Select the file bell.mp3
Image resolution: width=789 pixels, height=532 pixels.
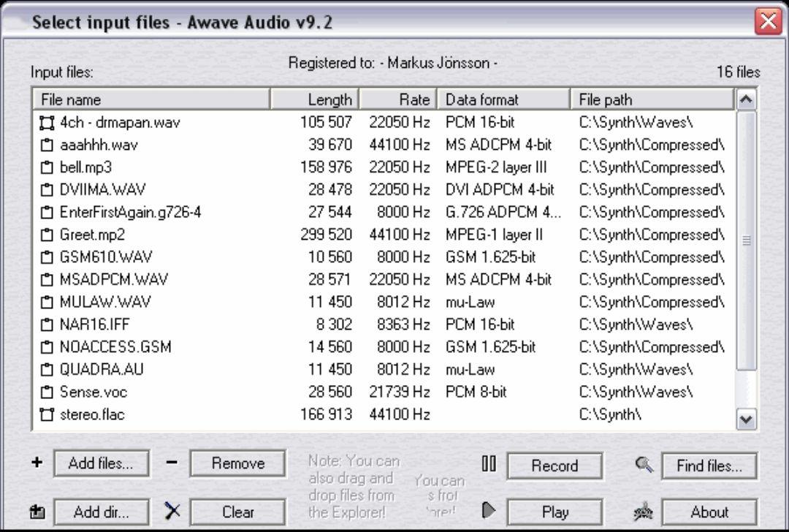point(85,167)
